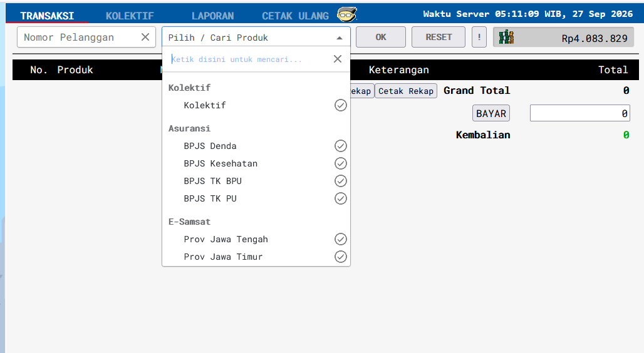Open the LAPORAN tab
The image size is (644, 353).
click(213, 16)
